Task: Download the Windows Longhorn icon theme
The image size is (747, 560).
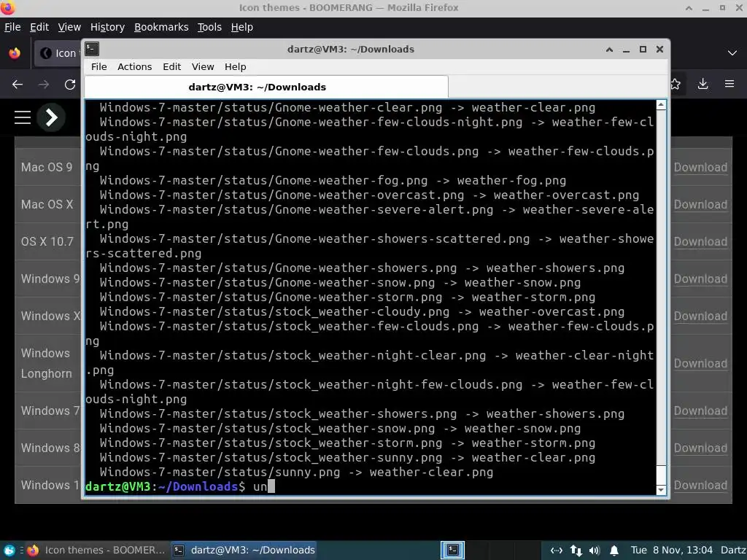Action: tap(700, 363)
